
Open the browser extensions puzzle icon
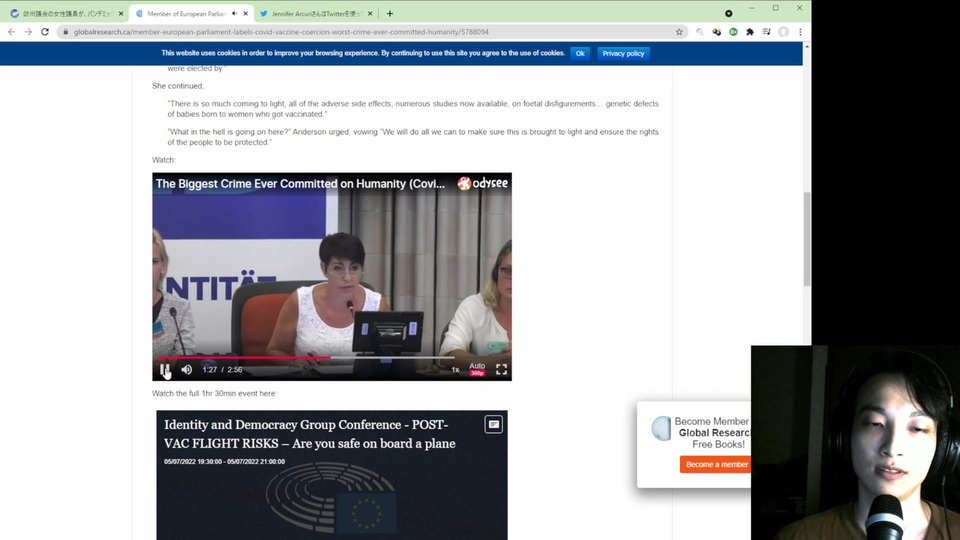pos(749,32)
